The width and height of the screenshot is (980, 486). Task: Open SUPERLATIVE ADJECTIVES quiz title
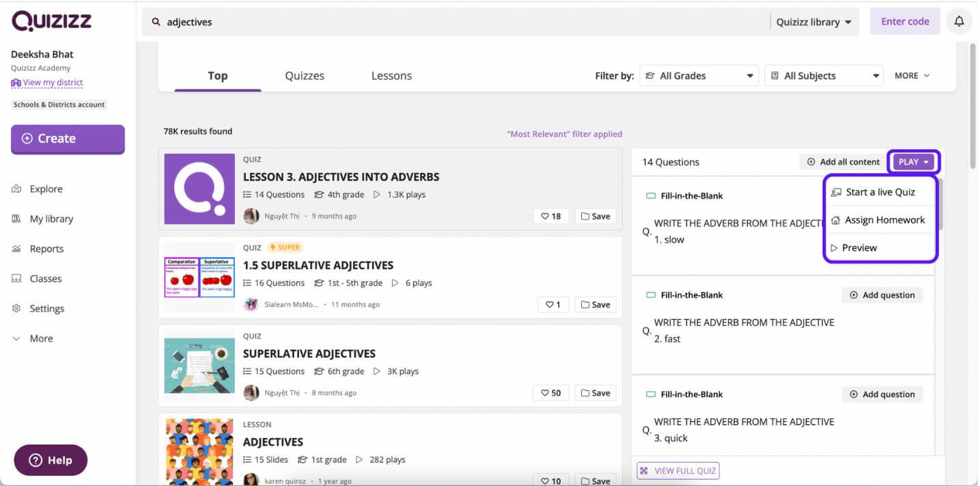pos(309,353)
